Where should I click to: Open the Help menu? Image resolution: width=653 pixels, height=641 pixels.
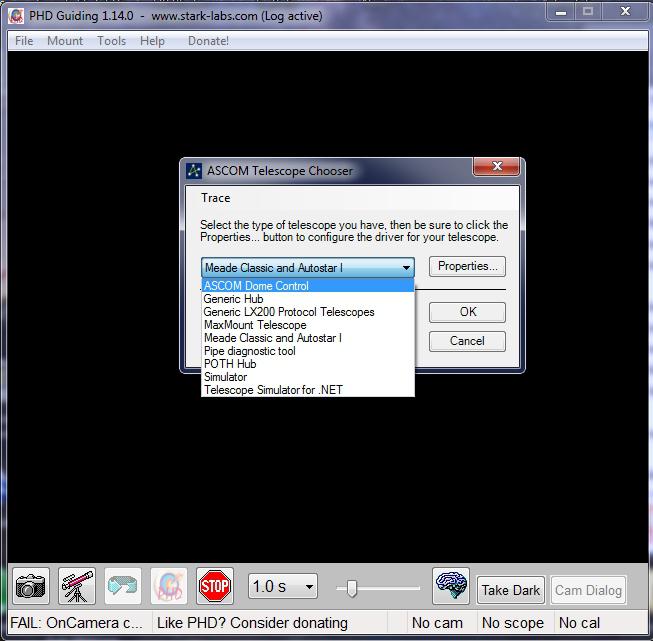(x=152, y=41)
